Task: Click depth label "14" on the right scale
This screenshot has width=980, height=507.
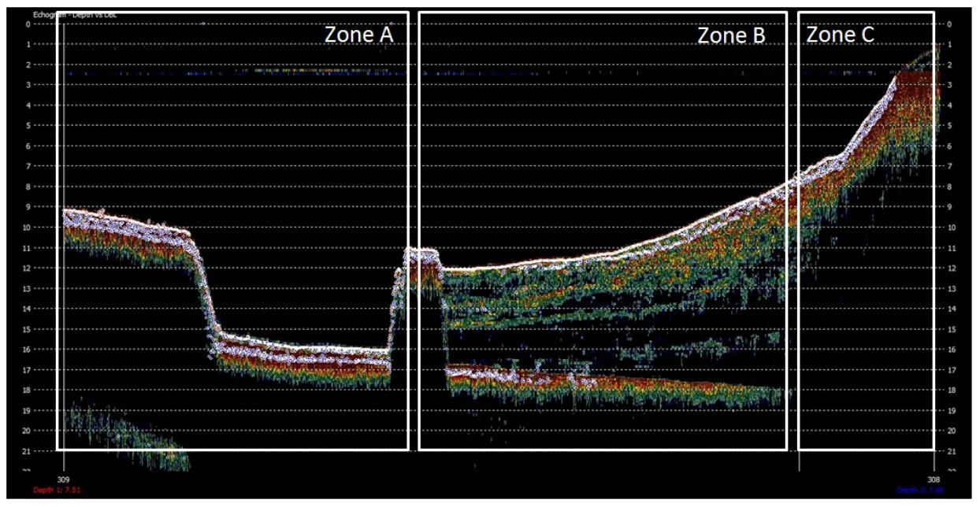Action: (951, 309)
